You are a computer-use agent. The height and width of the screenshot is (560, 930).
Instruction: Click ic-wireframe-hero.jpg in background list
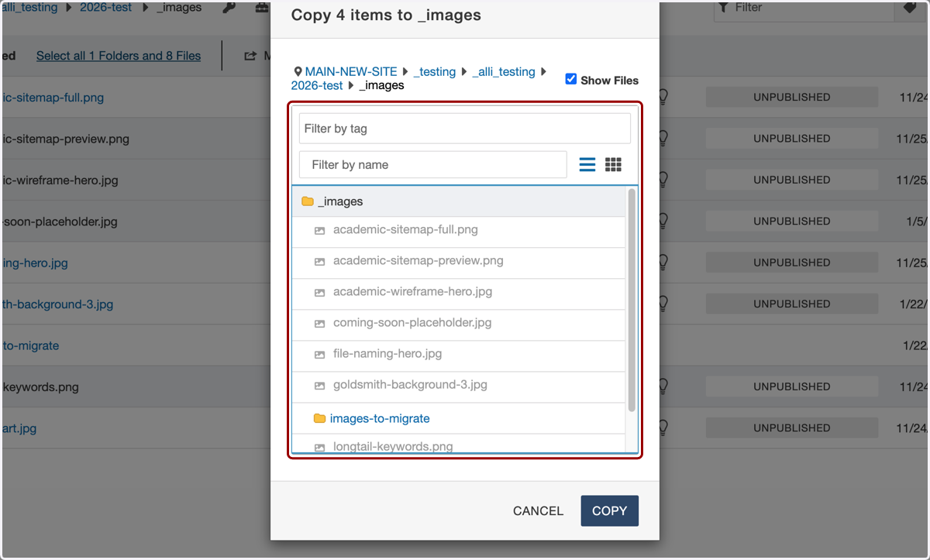[60, 180]
